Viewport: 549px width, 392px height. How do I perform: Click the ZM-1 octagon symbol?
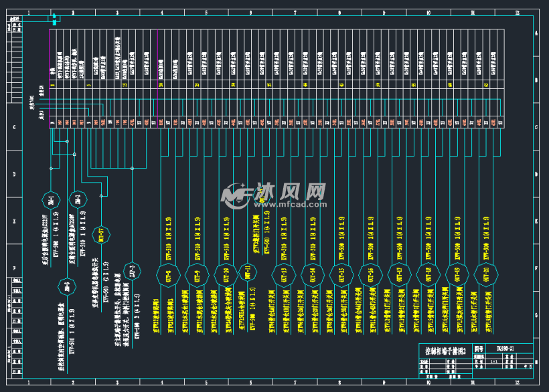[x=52, y=201]
